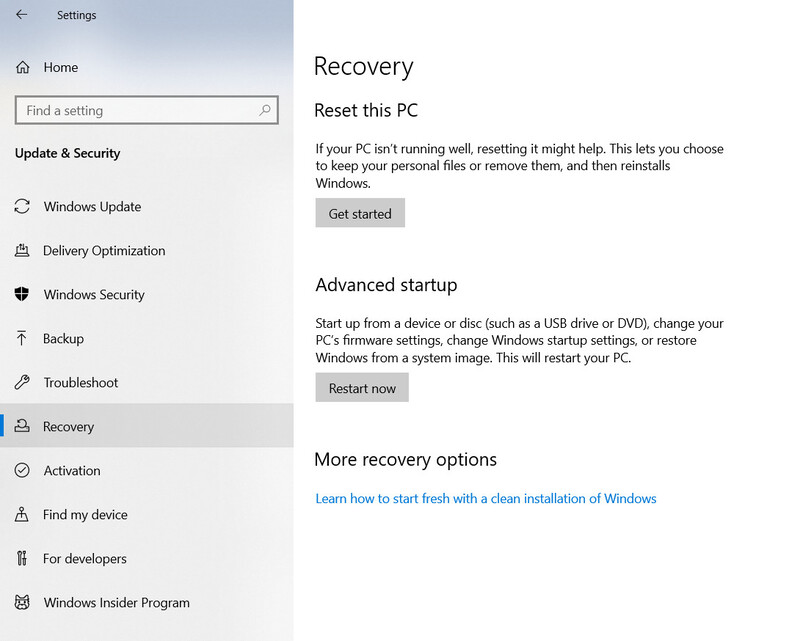Click the Windows Insider cat icon
Image resolution: width=800 pixels, height=641 pixels.
[x=22, y=602]
